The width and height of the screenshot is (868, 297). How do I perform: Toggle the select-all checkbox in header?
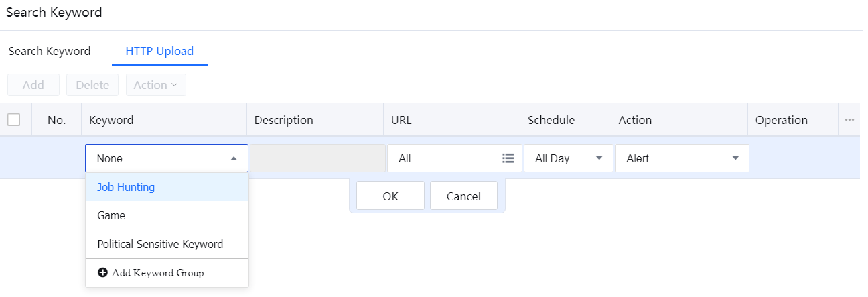point(14,120)
